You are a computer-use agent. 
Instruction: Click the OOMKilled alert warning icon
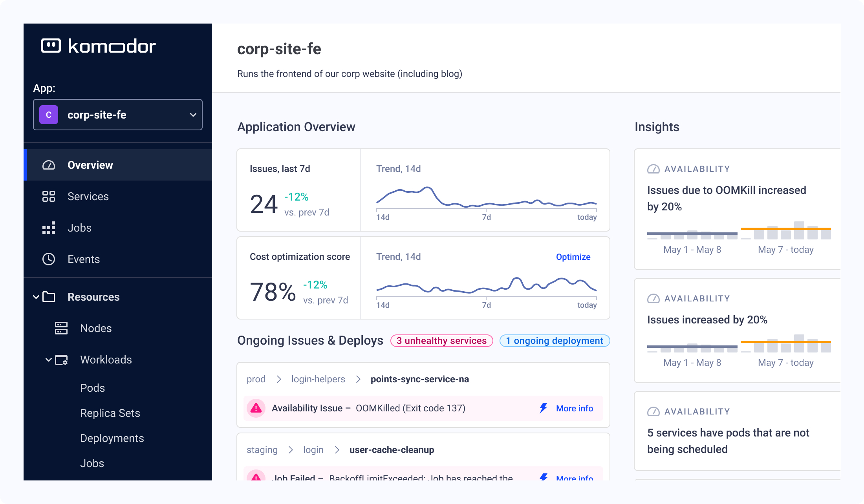pos(256,408)
